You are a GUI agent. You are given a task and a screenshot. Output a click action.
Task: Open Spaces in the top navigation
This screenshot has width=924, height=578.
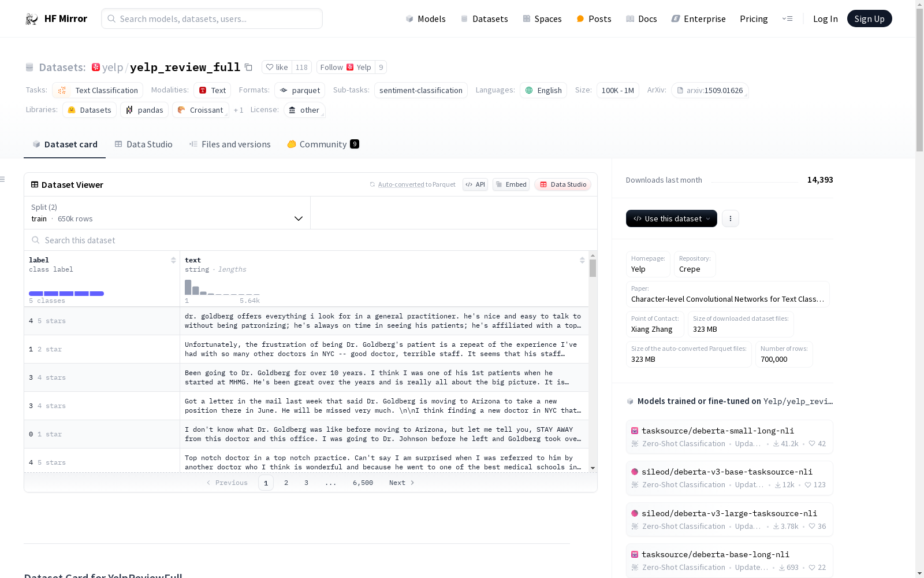pos(542,18)
